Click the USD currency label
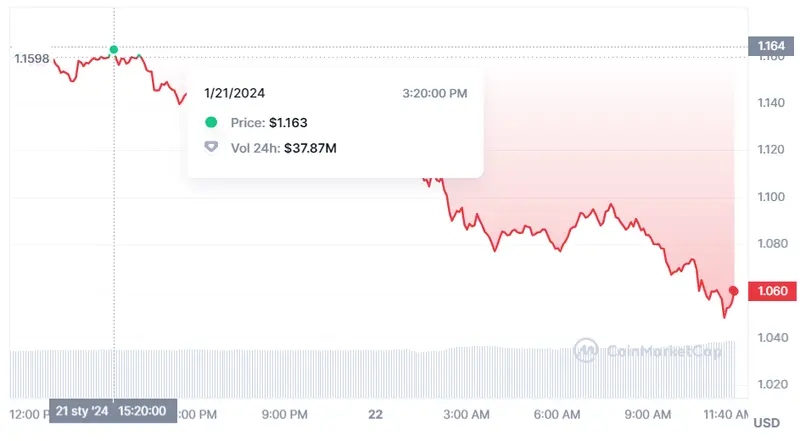The width and height of the screenshot is (800, 441). point(767,423)
